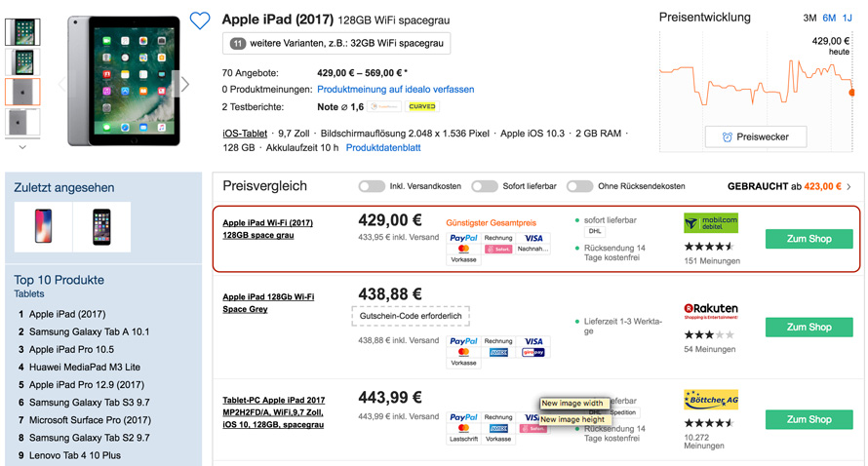Viewport: 868px width, 466px height.
Task: Click Zum Shop for Rakuten offer
Action: click(x=809, y=328)
